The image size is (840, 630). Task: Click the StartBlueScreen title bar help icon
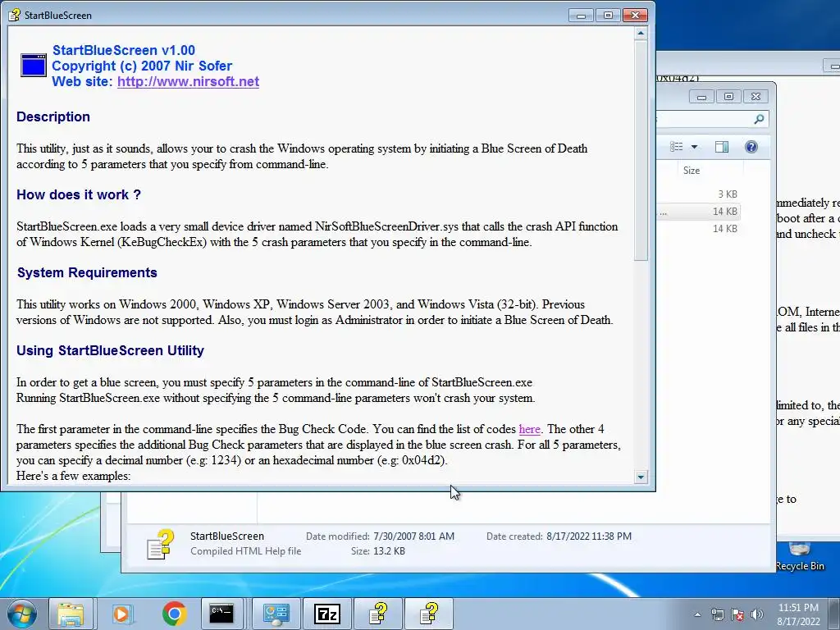point(15,15)
